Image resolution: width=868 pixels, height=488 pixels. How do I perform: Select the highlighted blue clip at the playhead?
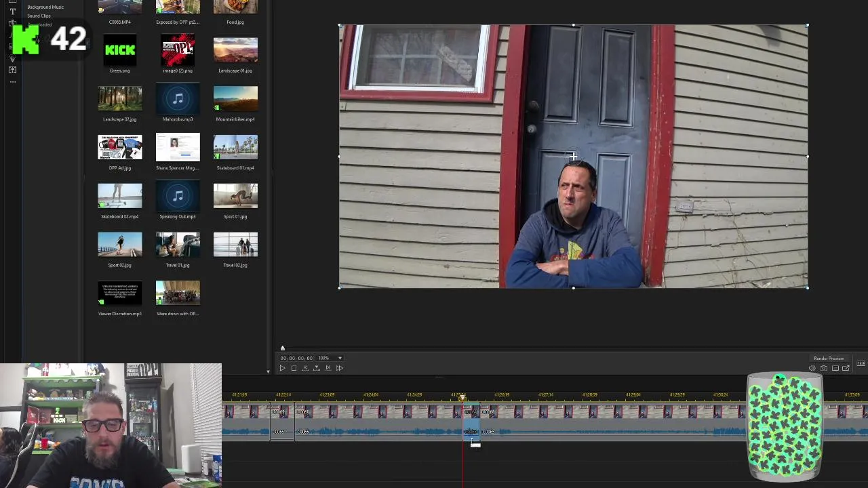point(471,421)
